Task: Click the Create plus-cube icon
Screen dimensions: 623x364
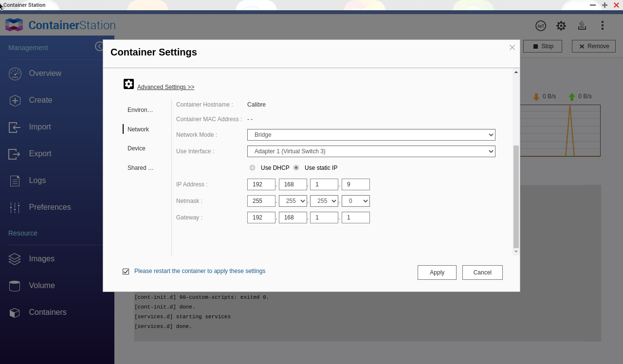Action: pos(15,100)
